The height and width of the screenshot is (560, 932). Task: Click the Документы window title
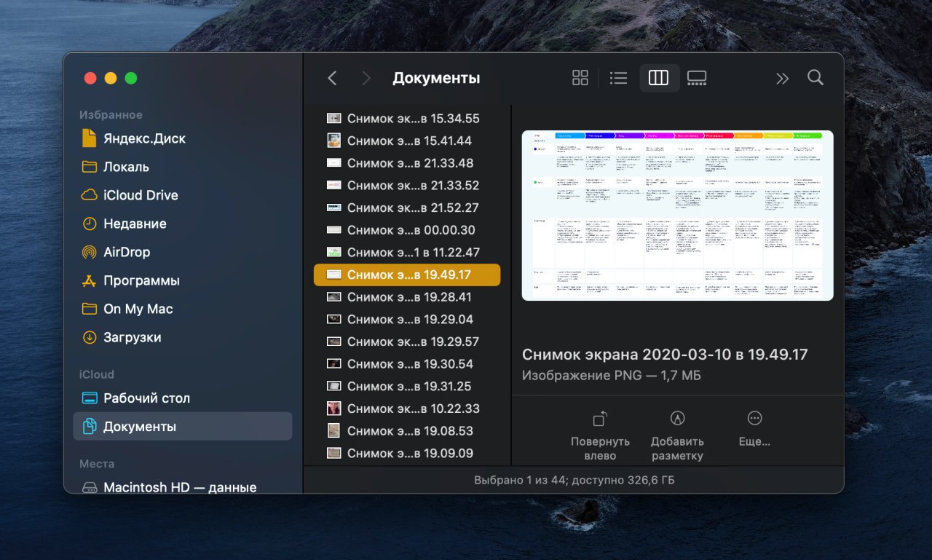[436, 78]
